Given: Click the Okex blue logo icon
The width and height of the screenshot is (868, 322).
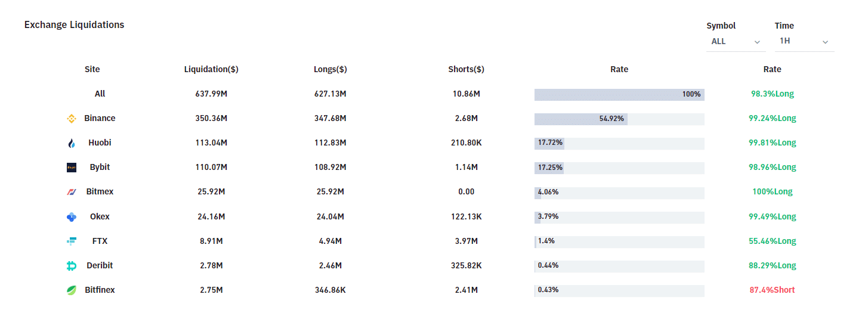Looking at the screenshot, I should [72, 217].
